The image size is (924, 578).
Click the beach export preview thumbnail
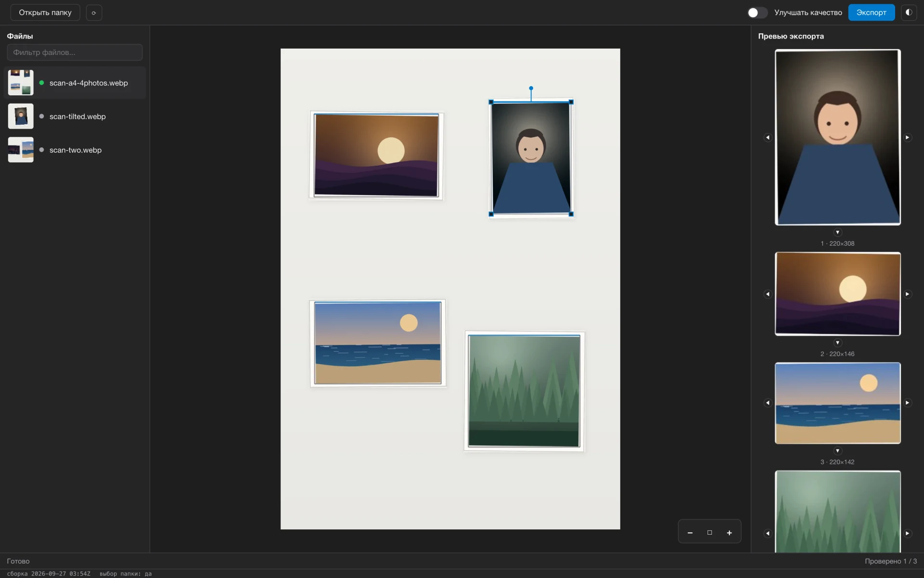(x=838, y=403)
